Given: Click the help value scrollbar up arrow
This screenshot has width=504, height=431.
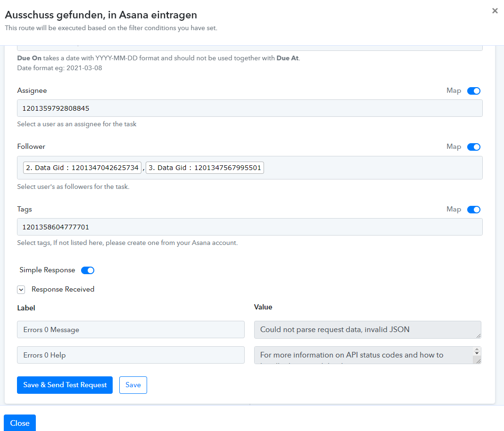Looking at the screenshot, I should [x=477, y=350].
